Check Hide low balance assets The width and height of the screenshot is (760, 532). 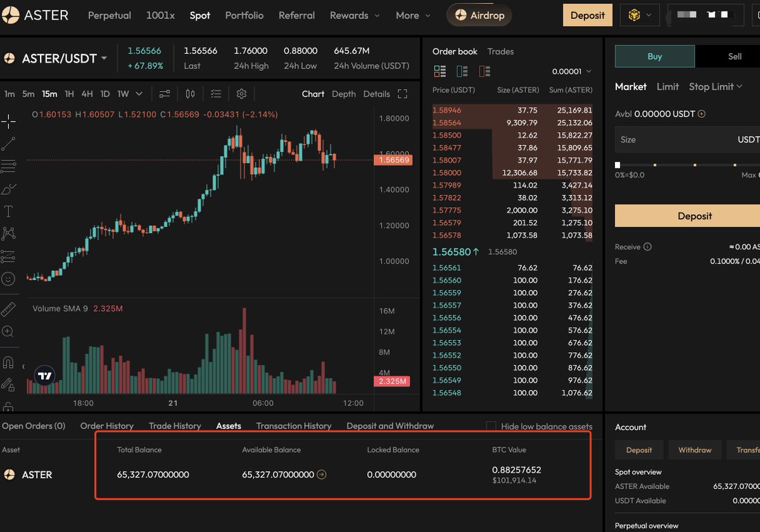491,426
